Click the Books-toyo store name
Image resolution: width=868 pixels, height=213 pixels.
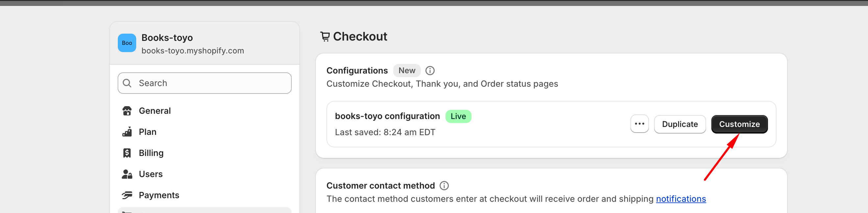click(167, 38)
